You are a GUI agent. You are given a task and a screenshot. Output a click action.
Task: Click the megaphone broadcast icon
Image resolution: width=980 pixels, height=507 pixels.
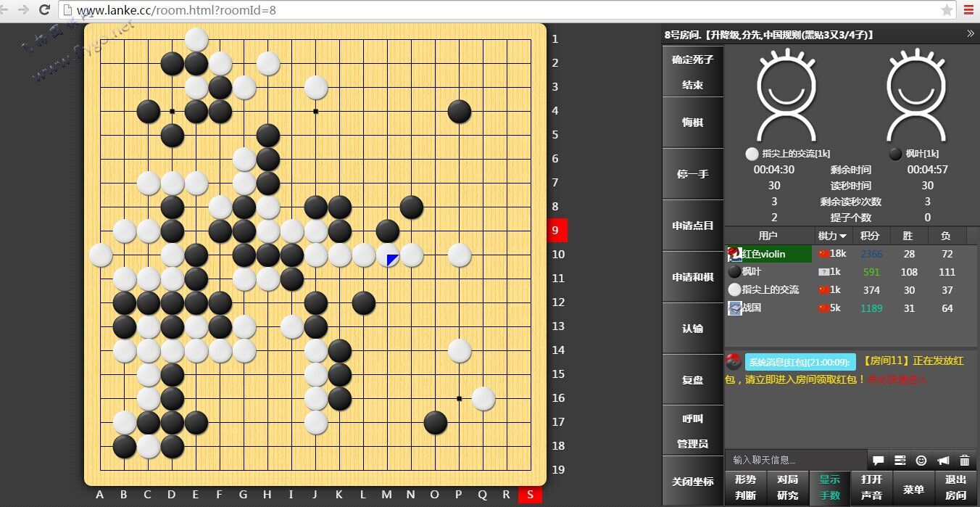tap(943, 461)
